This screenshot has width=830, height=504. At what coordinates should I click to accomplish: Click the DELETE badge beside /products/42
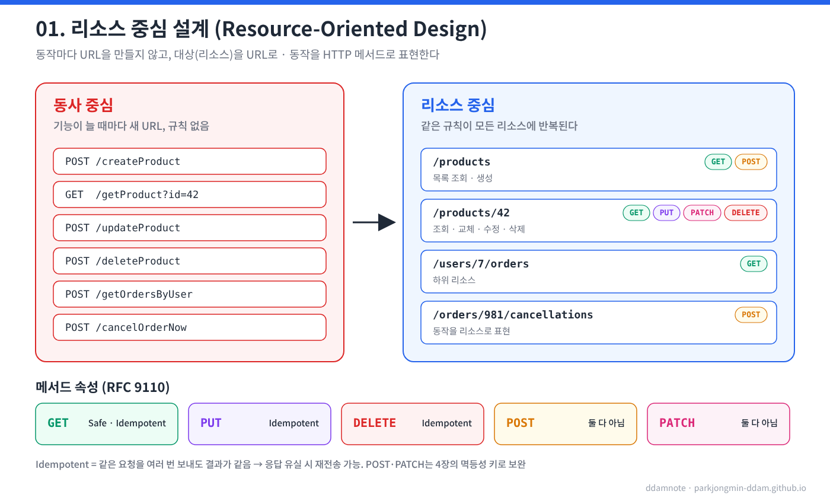click(x=746, y=213)
